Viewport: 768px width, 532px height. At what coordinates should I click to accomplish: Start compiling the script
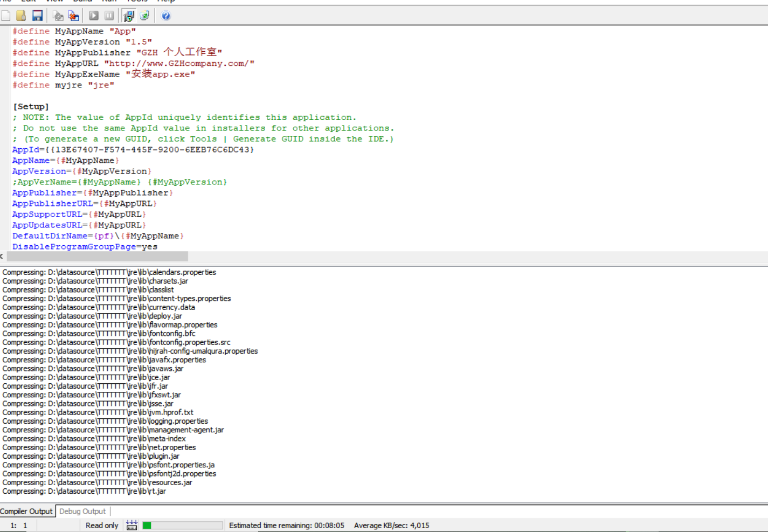(x=58, y=16)
